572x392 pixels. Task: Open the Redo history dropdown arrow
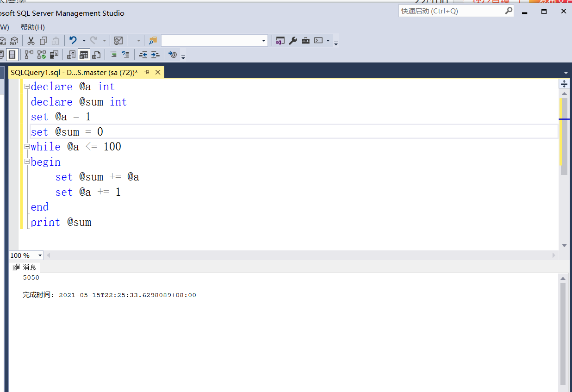(x=104, y=41)
